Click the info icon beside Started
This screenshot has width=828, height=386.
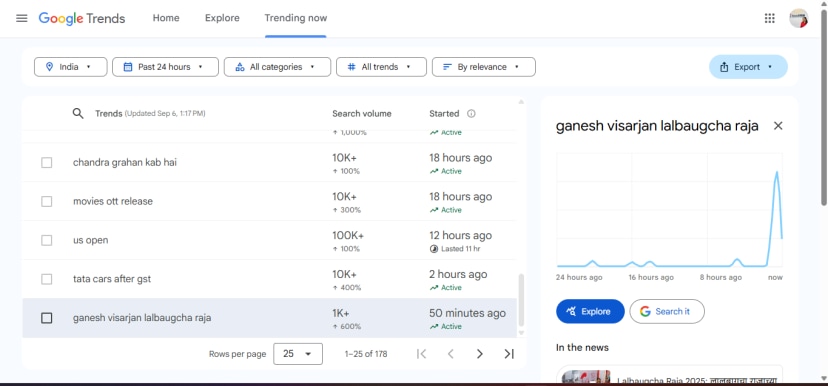tap(471, 114)
